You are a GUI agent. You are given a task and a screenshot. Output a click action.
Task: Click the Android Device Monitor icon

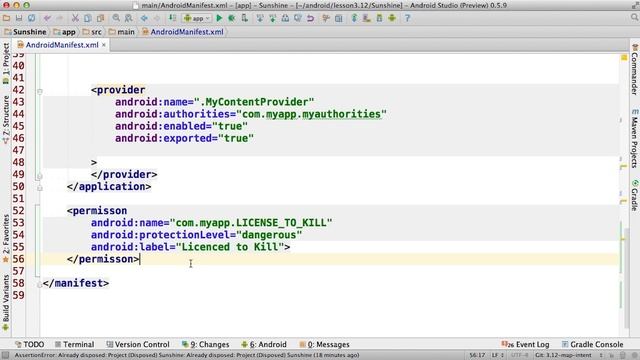click(392, 18)
